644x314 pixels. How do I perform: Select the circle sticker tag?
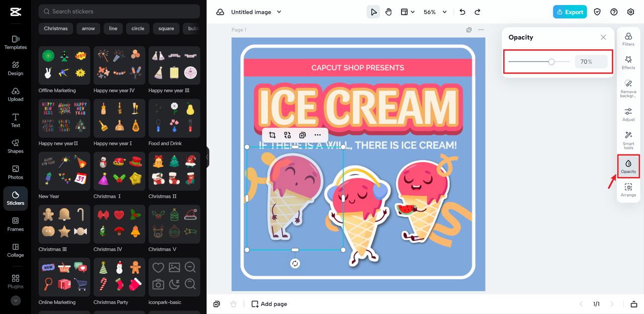tap(138, 29)
